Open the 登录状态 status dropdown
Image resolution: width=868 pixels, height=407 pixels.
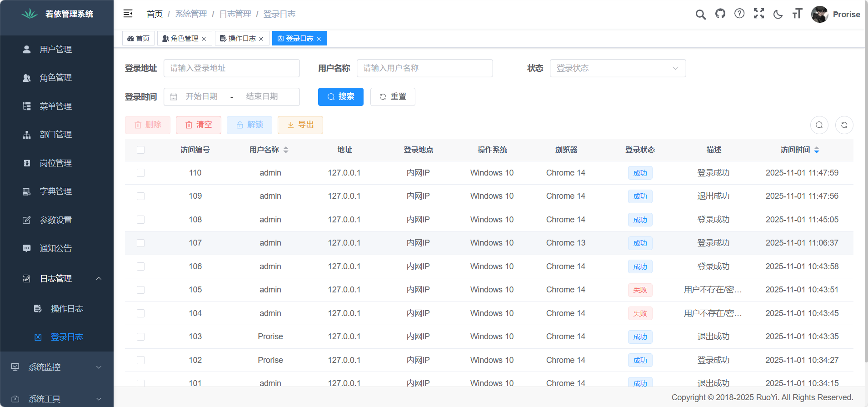click(x=617, y=68)
